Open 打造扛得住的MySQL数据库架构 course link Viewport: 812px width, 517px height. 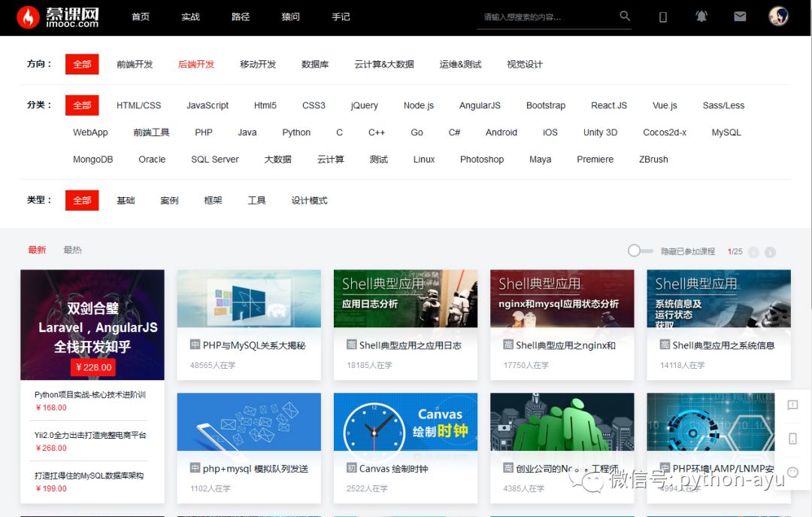coord(89,476)
